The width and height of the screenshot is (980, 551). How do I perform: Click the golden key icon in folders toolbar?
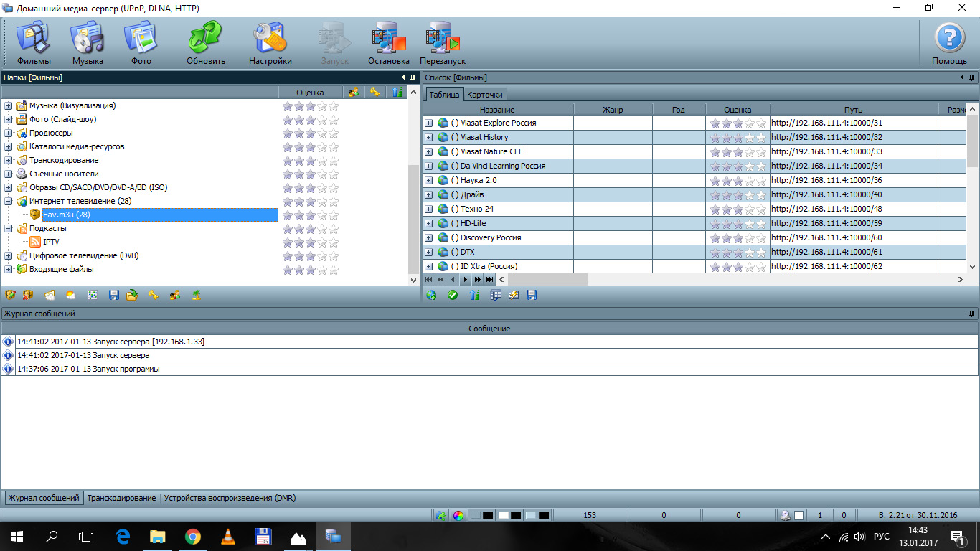[154, 295]
